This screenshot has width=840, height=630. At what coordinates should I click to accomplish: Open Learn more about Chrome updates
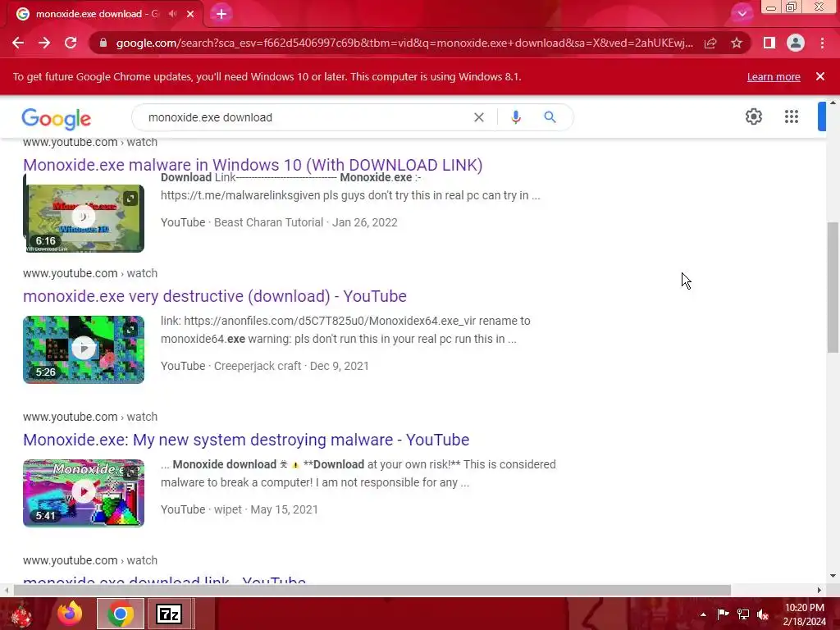774,76
